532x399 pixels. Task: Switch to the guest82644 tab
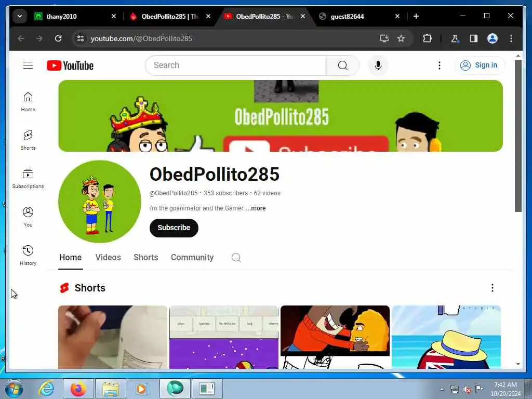click(353, 16)
